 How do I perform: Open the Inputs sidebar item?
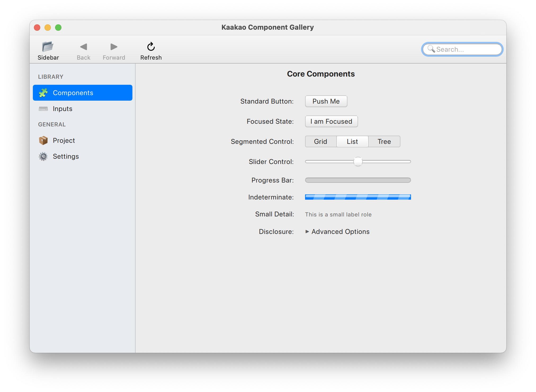click(x=83, y=109)
